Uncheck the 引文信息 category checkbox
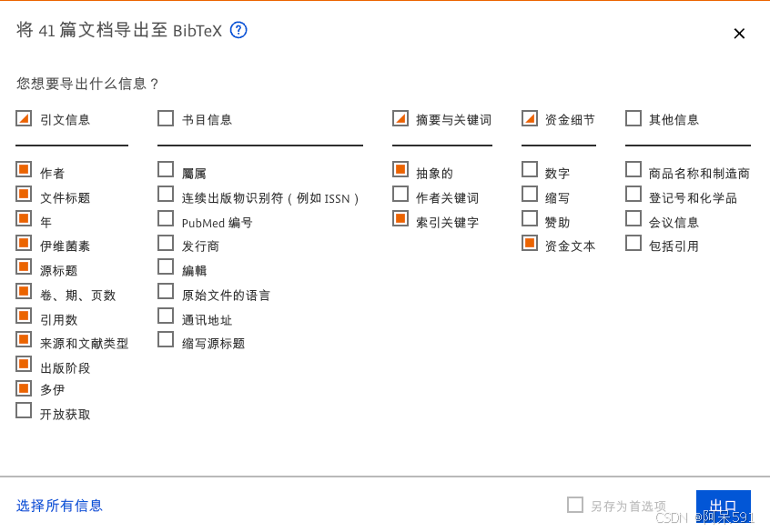Viewport: 770px width, 532px height. coord(23,117)
